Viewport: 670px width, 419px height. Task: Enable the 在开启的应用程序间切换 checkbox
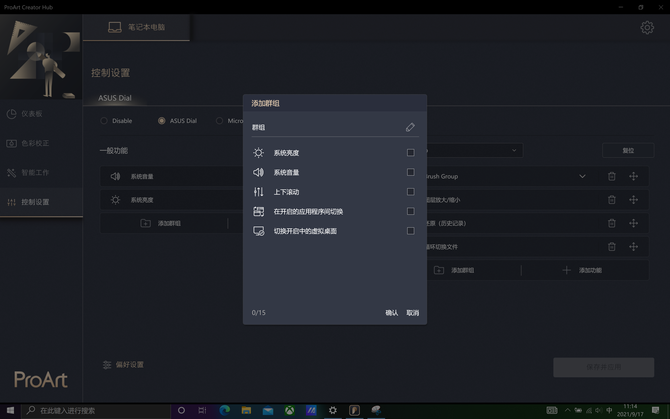pos(411,211)
